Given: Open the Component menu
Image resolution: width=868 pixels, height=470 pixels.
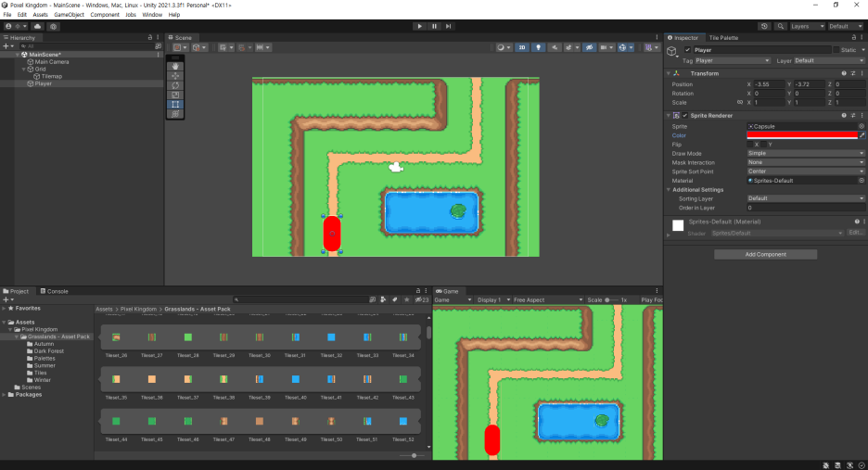Looking at the screenshot, I should 105,15.
